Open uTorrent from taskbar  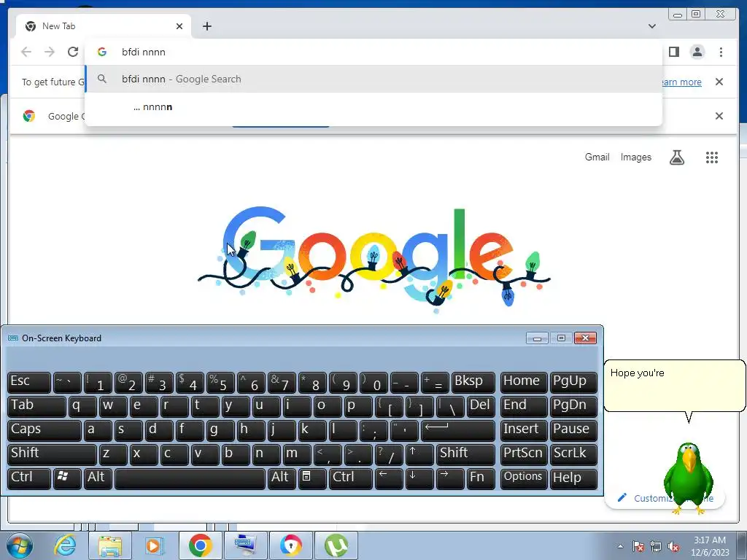click(336, 545)
